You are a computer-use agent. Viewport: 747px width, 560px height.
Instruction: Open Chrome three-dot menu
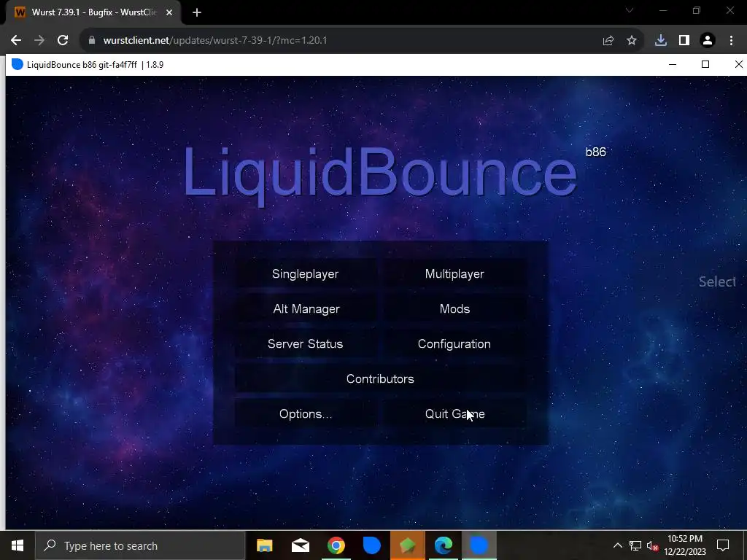pos(731,41)
